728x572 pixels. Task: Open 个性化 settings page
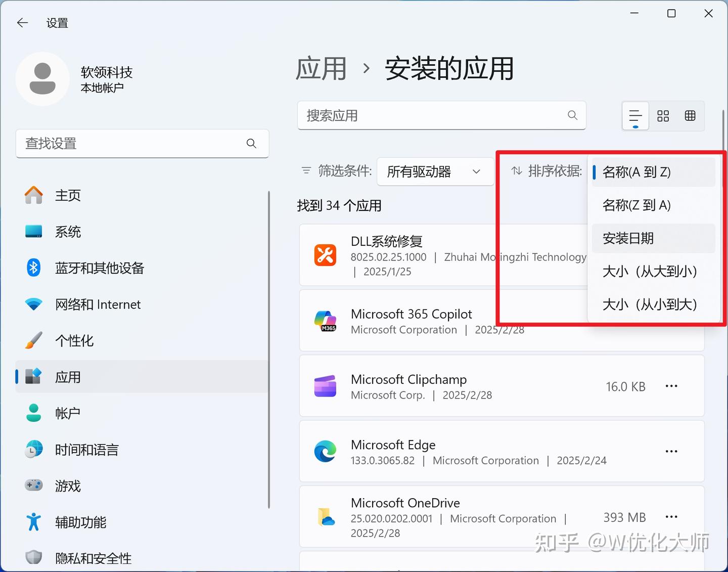click(x=142, y=340)
